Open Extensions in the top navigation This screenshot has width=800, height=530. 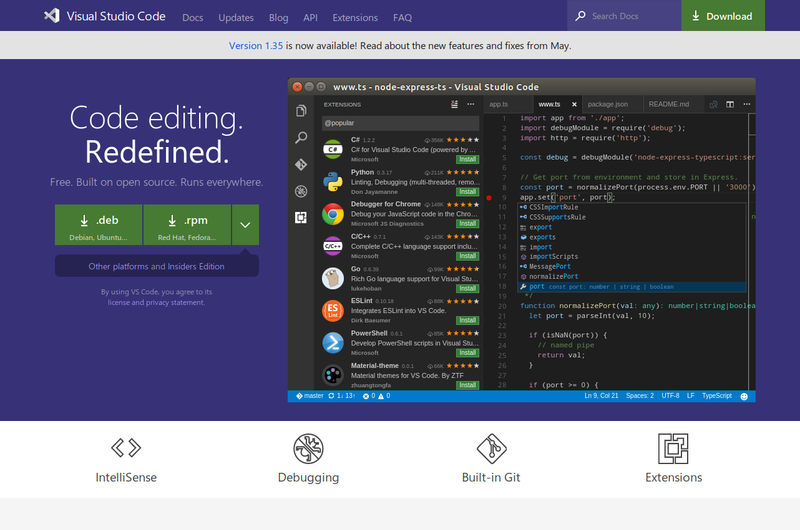[x=355, y=17]
